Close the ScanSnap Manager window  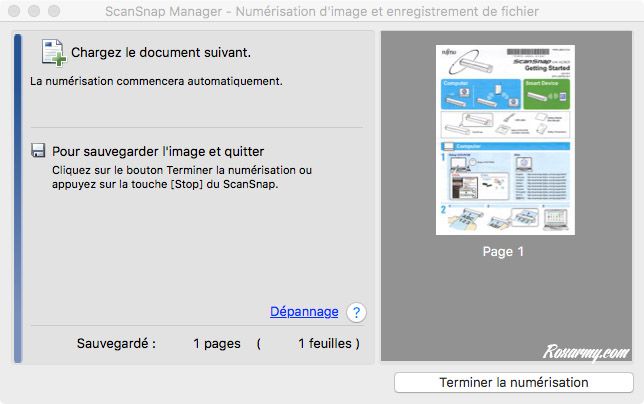[14, 12]
